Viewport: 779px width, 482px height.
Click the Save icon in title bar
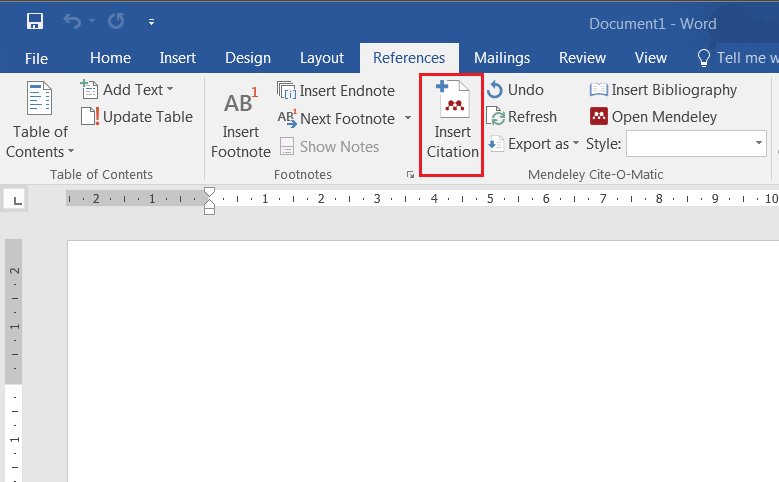(x=35, y=21)
